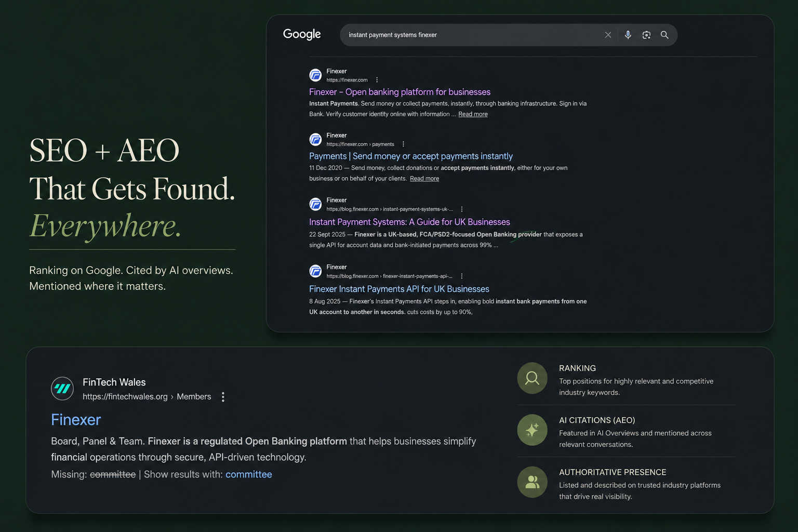Click 'Read more' under the Open banking platform result
The height and width of the screenshot is (532, 798).
(x=473, y=114)
